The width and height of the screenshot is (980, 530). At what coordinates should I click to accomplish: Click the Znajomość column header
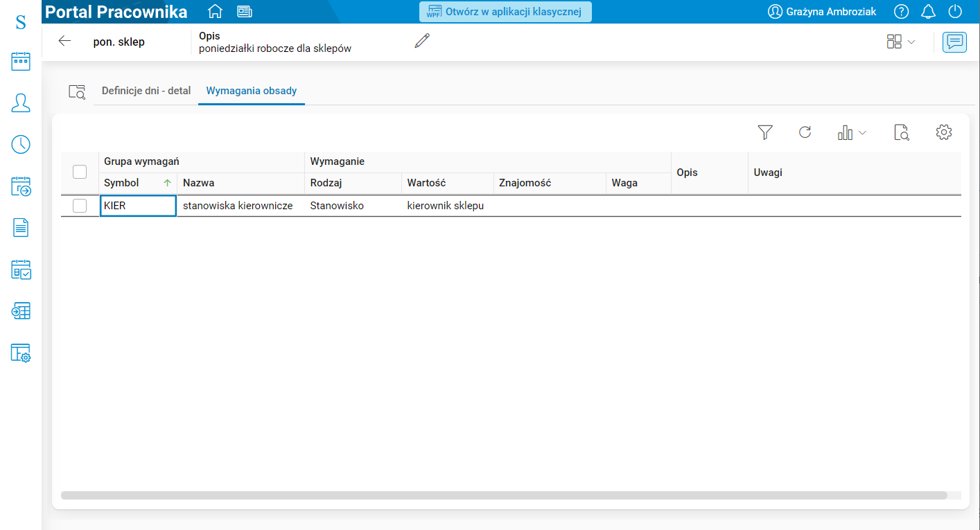click(x=550, y=183)
